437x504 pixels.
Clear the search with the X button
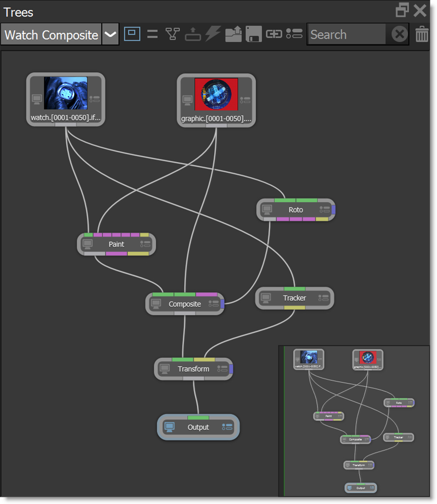[x=399, y=34]
